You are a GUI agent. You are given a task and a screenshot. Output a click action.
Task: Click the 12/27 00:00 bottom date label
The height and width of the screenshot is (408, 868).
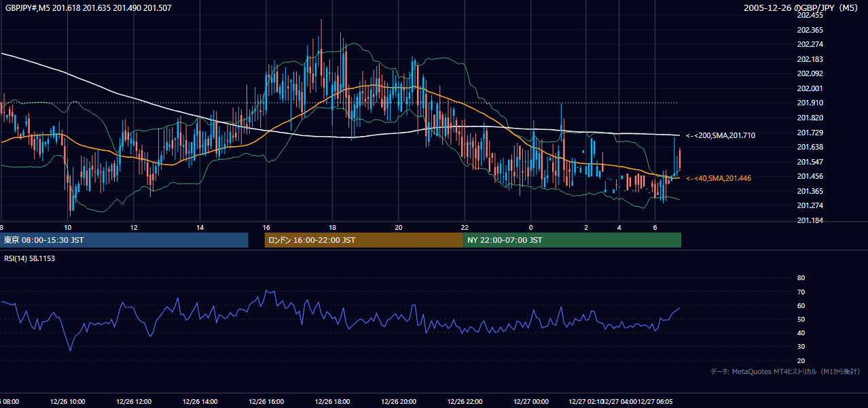pos(531,402)
